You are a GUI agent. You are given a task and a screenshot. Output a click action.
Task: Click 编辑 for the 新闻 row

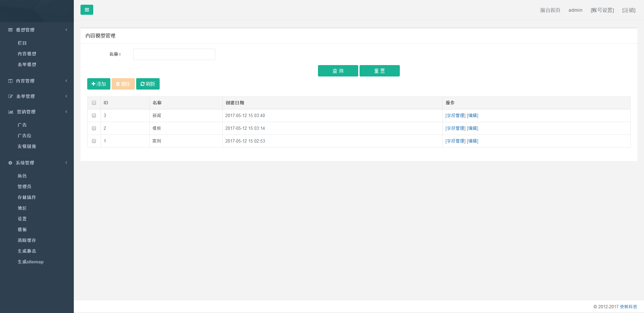pos(473,115)
